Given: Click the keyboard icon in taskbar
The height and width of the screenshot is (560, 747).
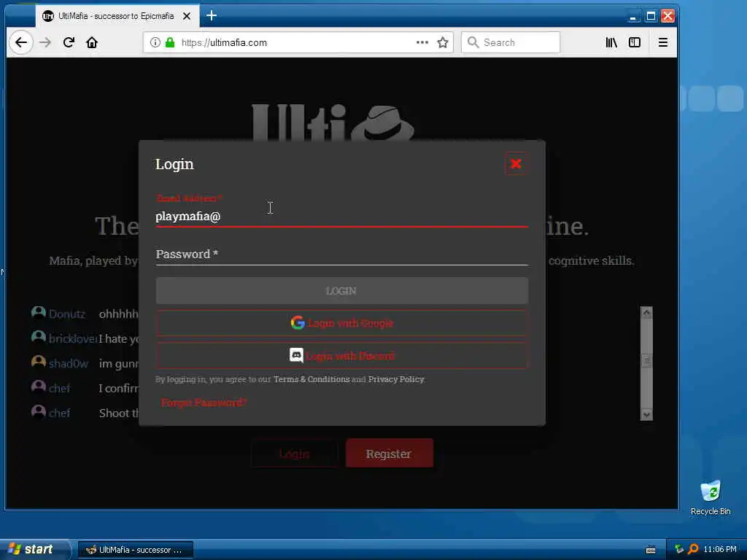Looking at the screenshot, I should pos(651,550).
